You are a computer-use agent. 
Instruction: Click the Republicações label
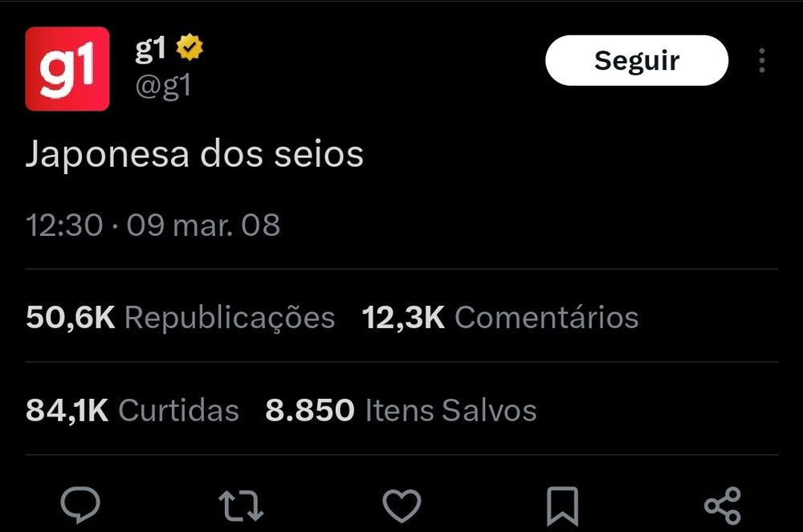[x=230, y=319]
